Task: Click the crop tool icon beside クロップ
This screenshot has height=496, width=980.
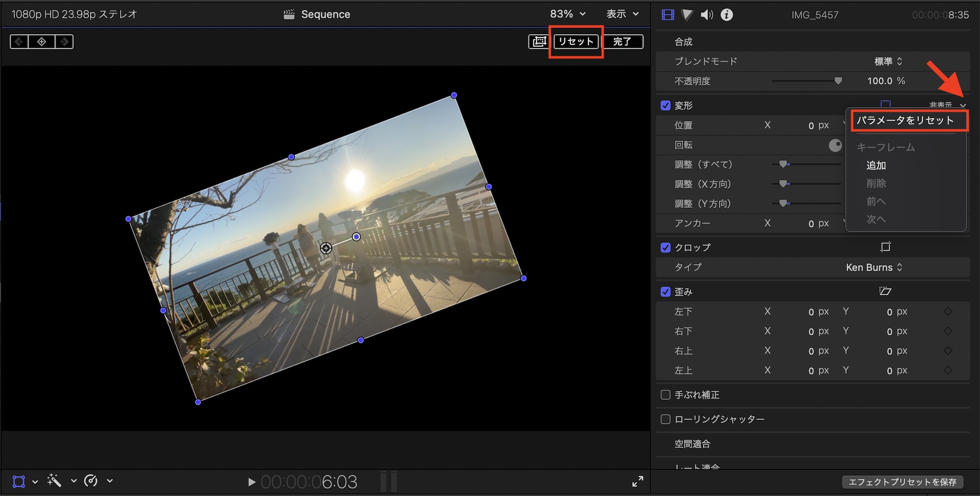Action: (x=885, y=247)
